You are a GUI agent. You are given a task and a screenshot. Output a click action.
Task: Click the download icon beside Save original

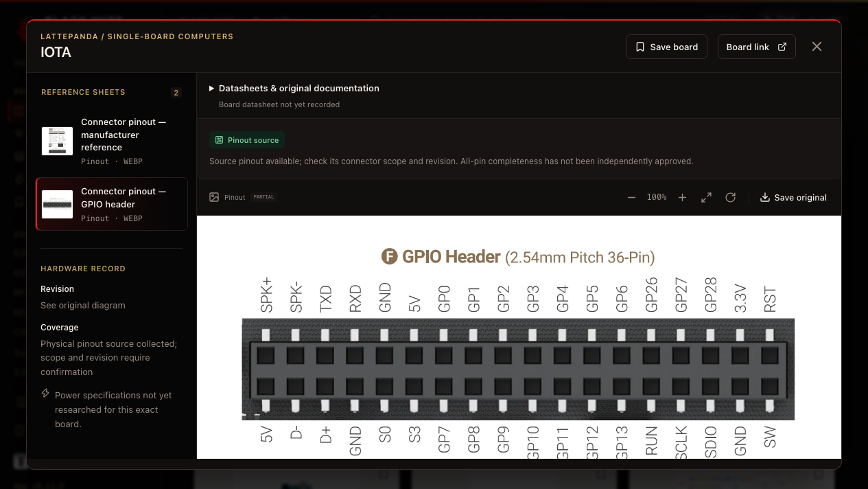point(765,197)
